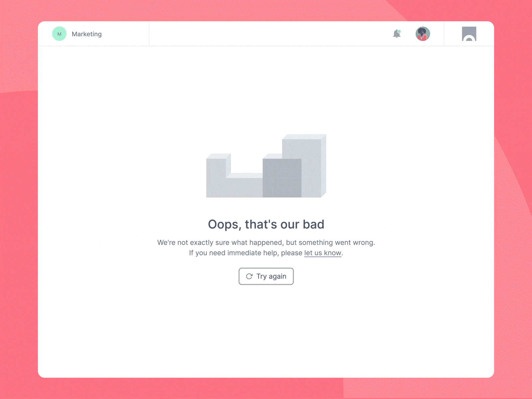Open the let us know support link
Viewport: 532px width, 399px height.
(322, 253)
